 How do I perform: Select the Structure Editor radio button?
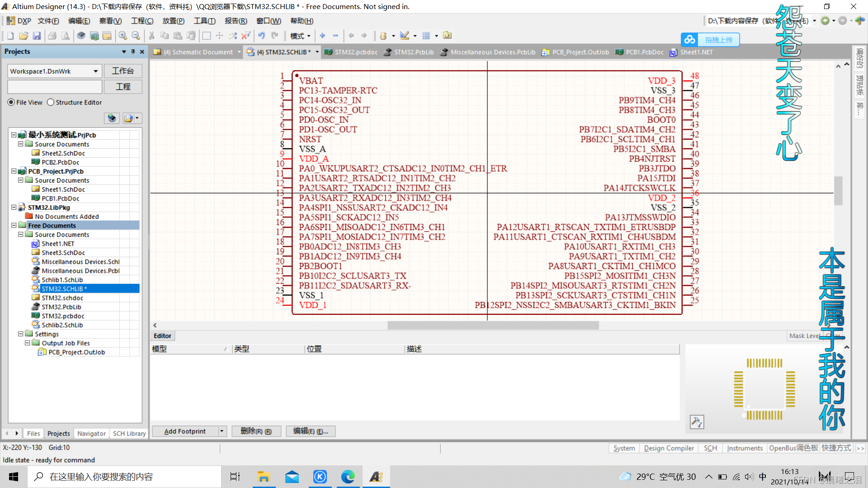coord(51,103)
